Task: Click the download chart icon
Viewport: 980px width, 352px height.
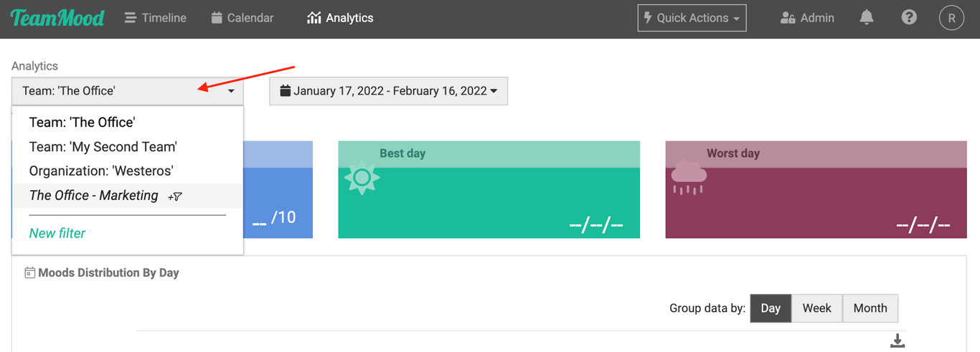Action: point(897,341)
